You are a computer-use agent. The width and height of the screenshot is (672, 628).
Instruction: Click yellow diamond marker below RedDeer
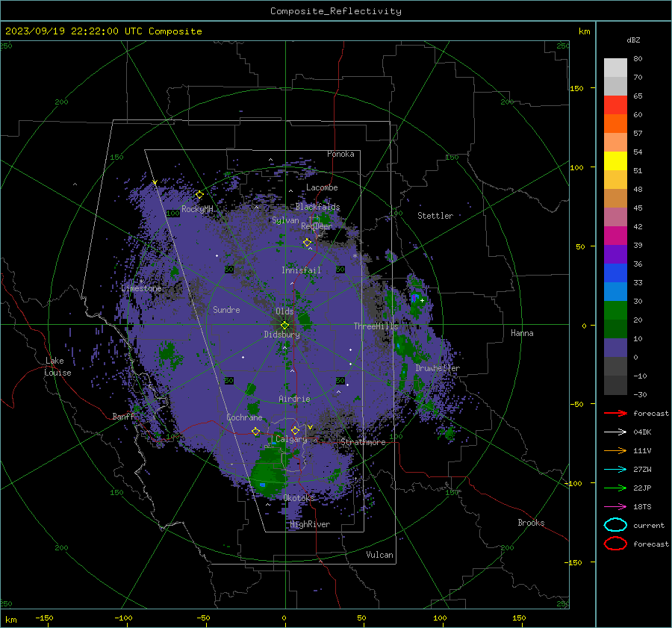point(308,243)
